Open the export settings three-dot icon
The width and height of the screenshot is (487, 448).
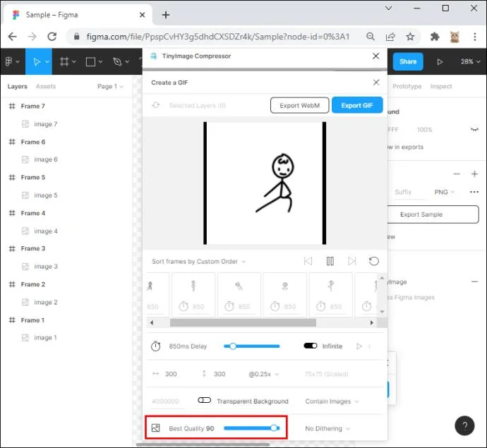474,192
